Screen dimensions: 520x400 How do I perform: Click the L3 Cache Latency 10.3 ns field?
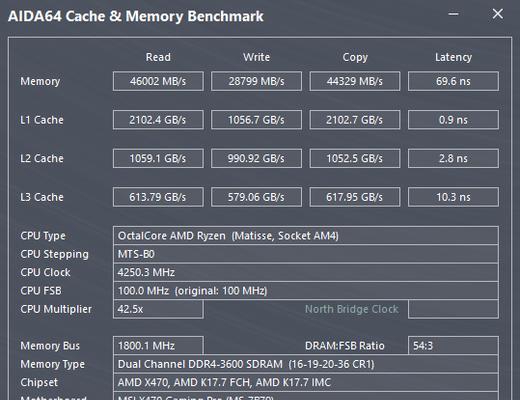tap(453, 197)
